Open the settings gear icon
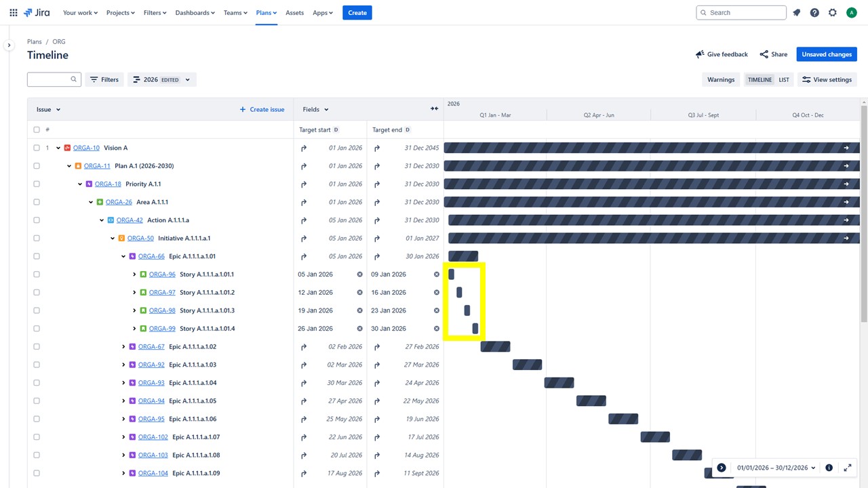 [x=833, y=13]
